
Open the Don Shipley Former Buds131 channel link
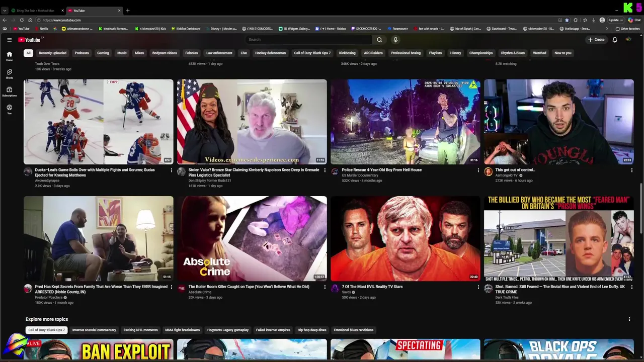point(210,180)
